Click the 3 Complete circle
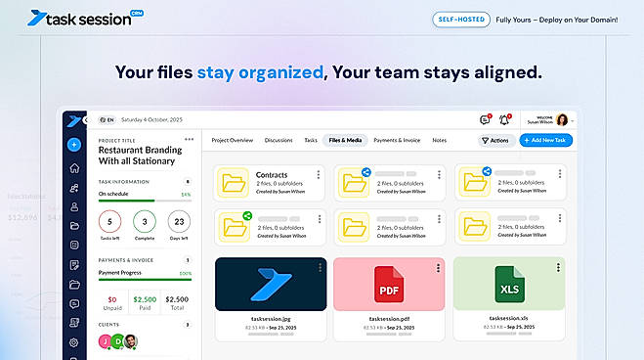Viewport: 644px width, 360px height. point(145,221)
